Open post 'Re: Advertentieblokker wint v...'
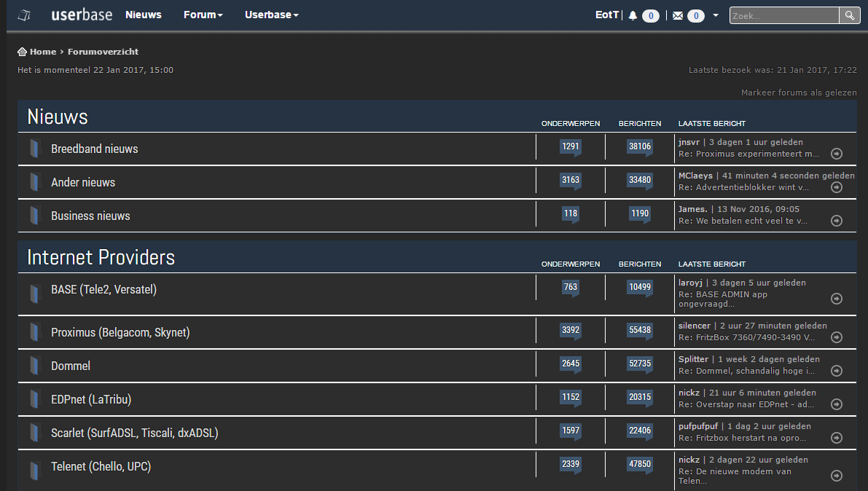This screenshot has height=491, width=868. pyautogui.click(x=744, y=187)
